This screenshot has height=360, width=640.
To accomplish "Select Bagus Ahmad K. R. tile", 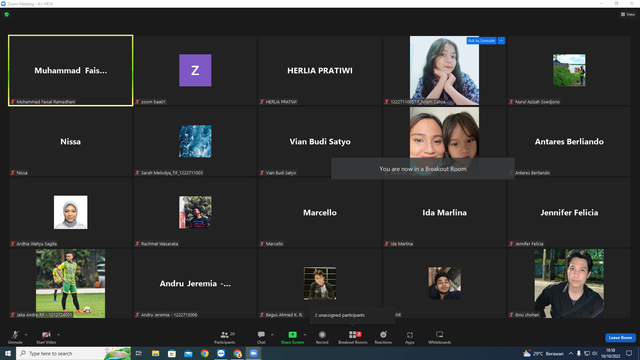I will (320, 283).
